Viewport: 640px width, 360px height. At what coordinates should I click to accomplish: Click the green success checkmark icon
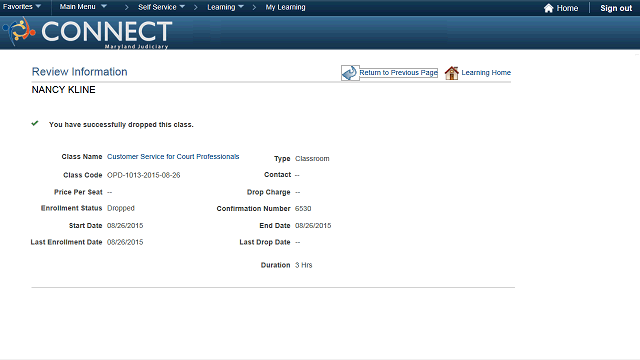[x=35, y=123]
